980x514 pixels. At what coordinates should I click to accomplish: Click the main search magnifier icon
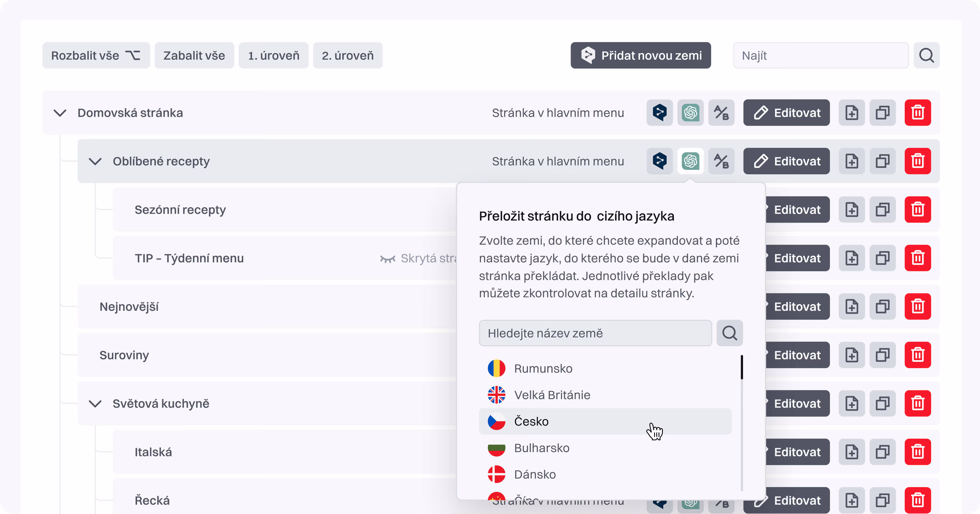point(926,56)
